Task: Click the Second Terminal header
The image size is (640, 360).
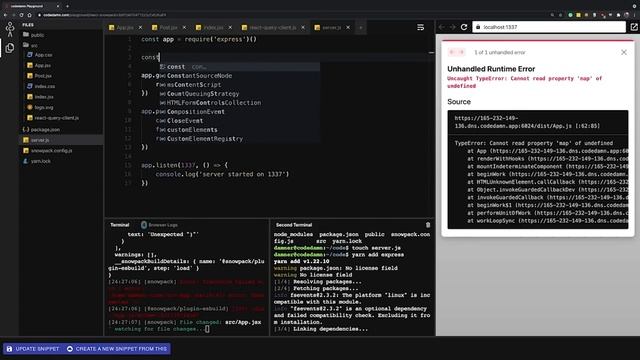Action: [x=294, y=225]
